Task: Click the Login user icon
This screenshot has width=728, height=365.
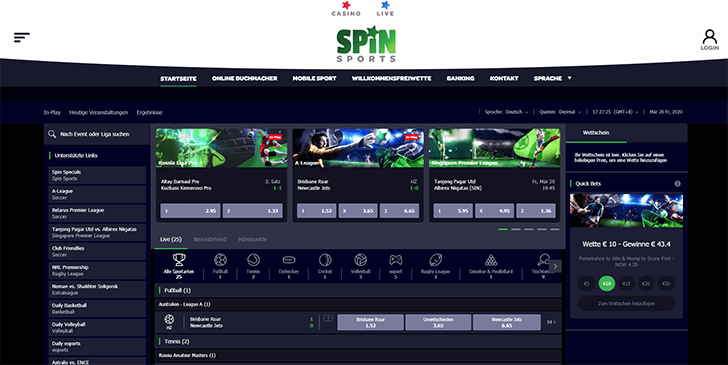Action: [x=709, y=40]
